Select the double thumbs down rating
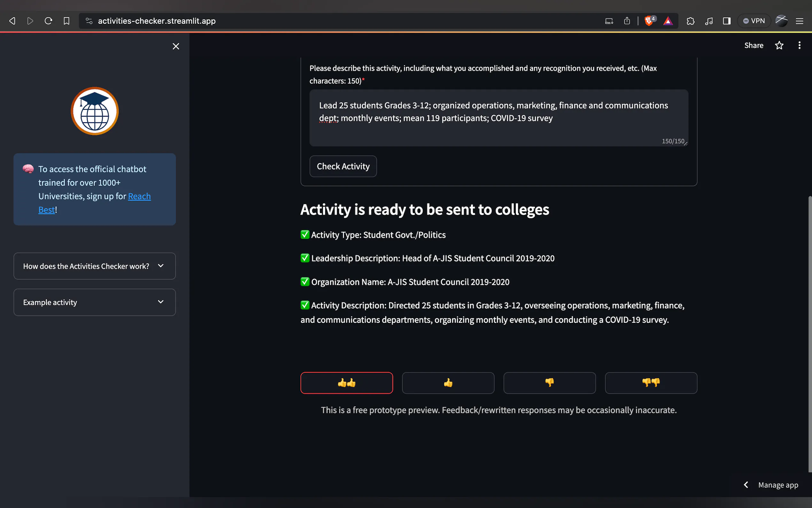The image size is (812, 508). 651,383
